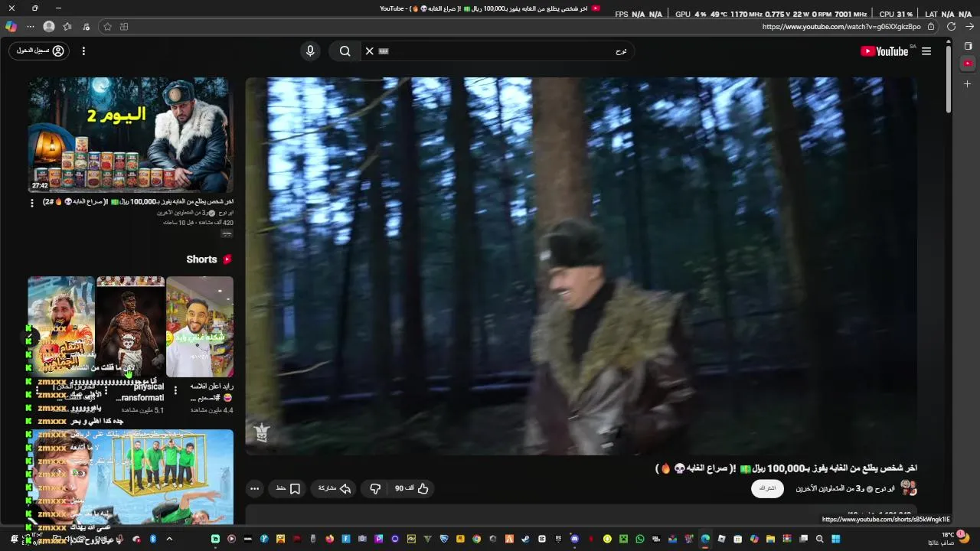The image size is (980, 551).
Task: Open the channel avatar under video
Action: tap(909, 487)
